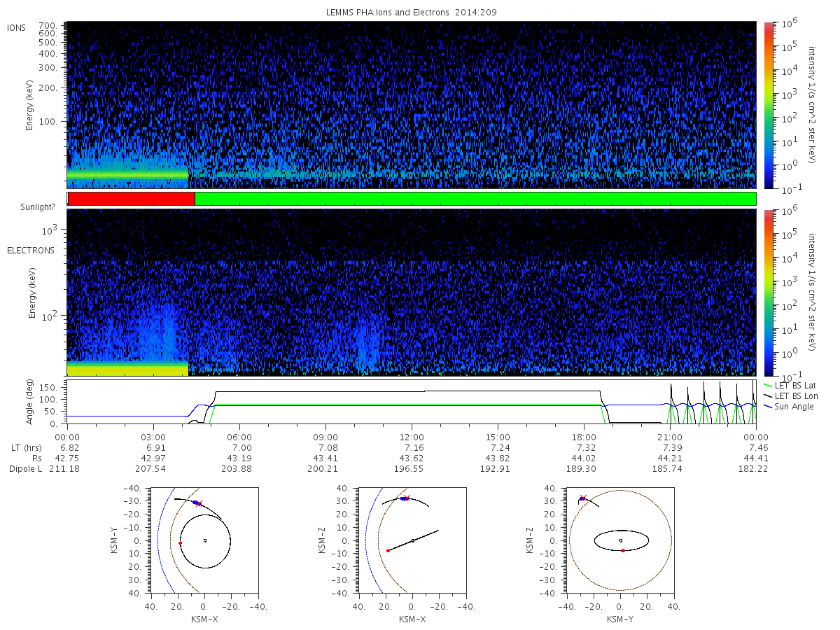Click the green Sunlight bar segment
Viewport: 840px width, 630px height.
pyautogui.click(x=475, y=199)
